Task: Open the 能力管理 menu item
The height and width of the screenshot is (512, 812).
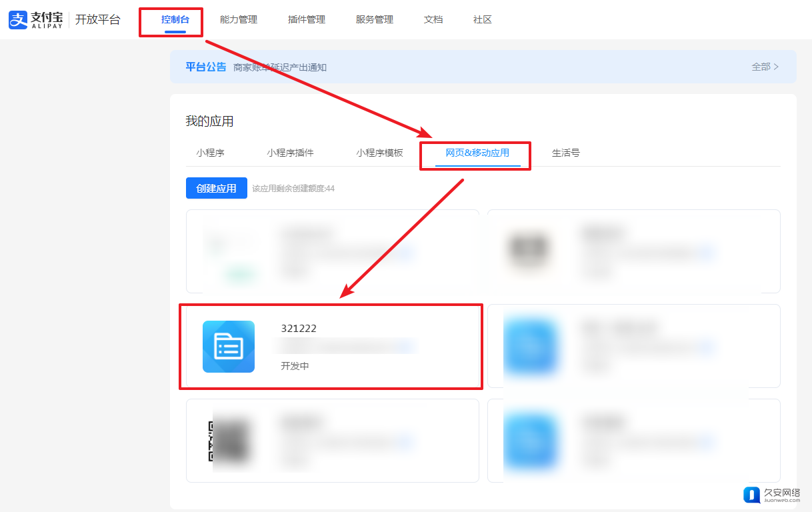Action: point(239,20)
